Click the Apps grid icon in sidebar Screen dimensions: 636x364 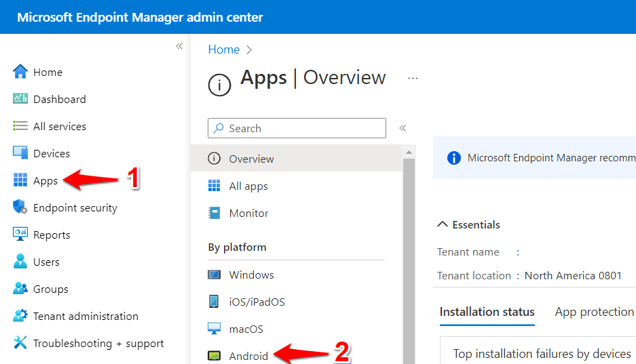(20, 180)
